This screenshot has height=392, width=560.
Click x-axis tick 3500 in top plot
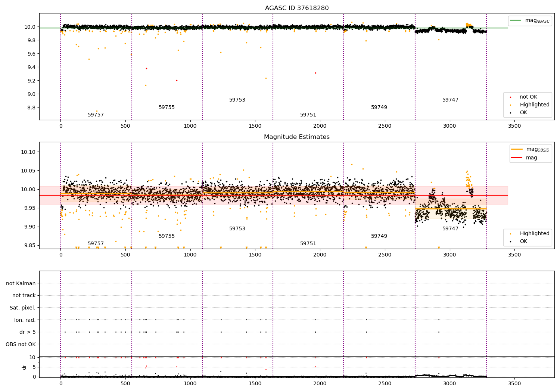(514, 126)
